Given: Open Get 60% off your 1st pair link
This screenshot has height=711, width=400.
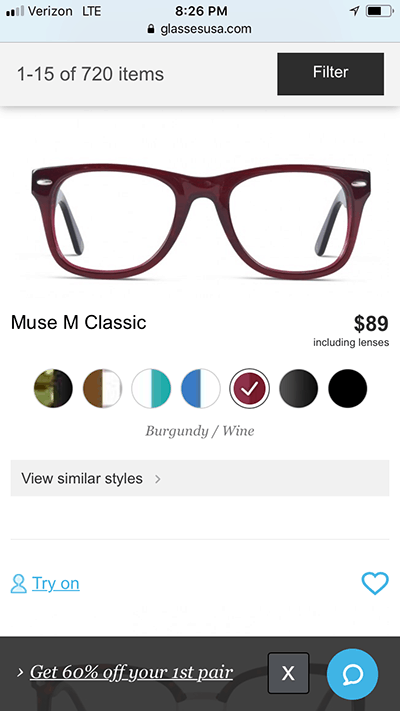Looking at the screenshot, I should (132, 672).
